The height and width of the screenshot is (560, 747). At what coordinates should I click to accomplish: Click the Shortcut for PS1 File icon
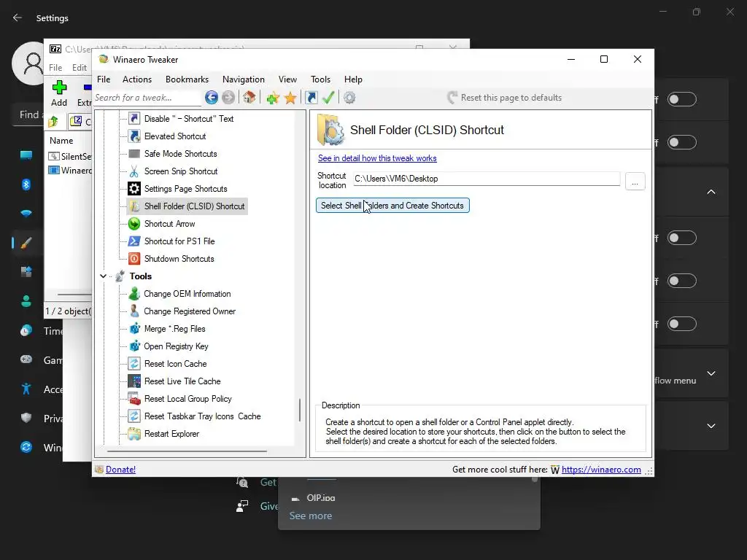click(x=134, y=241)
